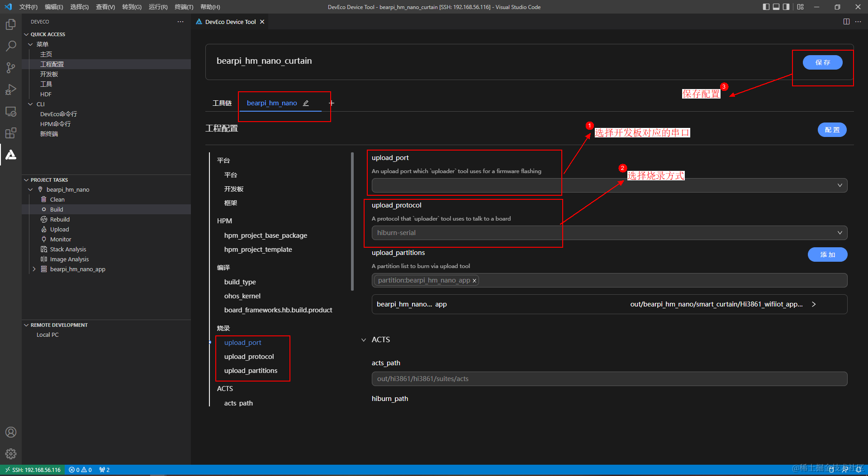
Task: Open the Customize Layout button
Action: click(801, 7)
